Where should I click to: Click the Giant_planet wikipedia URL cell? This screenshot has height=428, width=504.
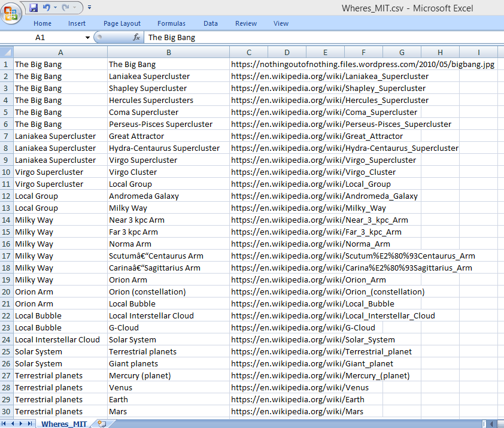(312, 364)
